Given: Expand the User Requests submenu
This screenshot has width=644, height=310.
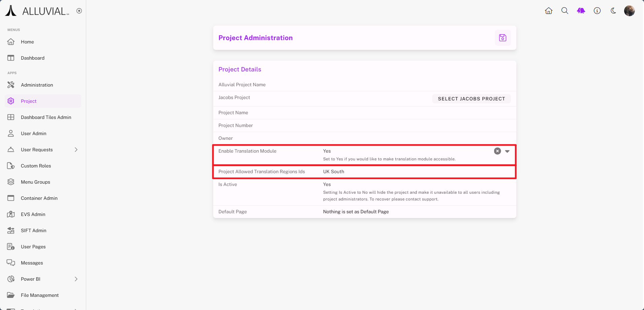Looking at the screenshot, I should [76, 150].
